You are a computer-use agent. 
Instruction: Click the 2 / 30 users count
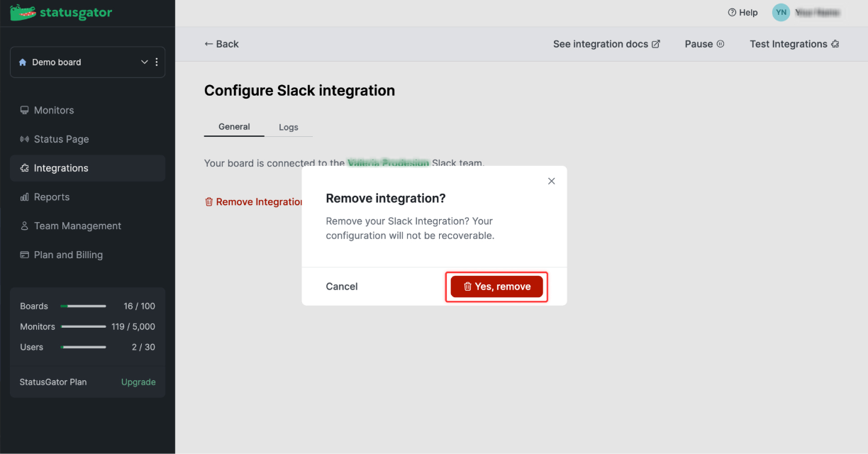143,348
